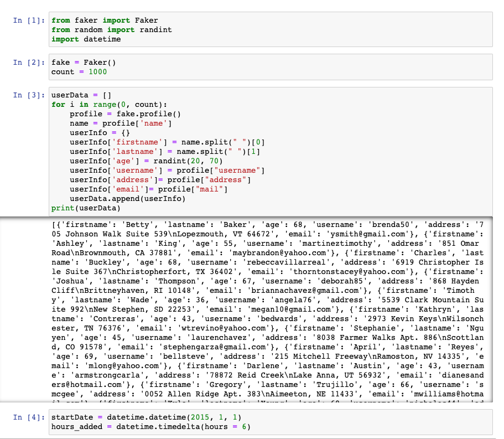Click the 'from random import randint' line
504x439 pixels.
[x=111, y=29]
